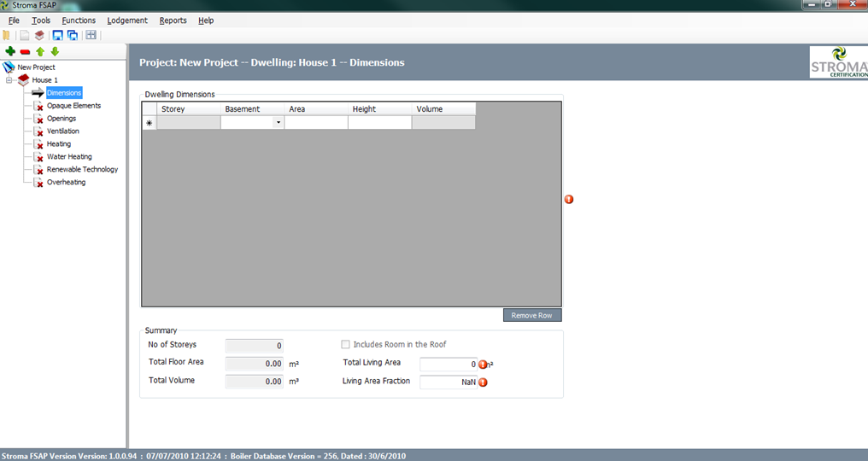Open the Tools menu
The width and height of the screenshot is (868, 461).
tap(41, 20)
